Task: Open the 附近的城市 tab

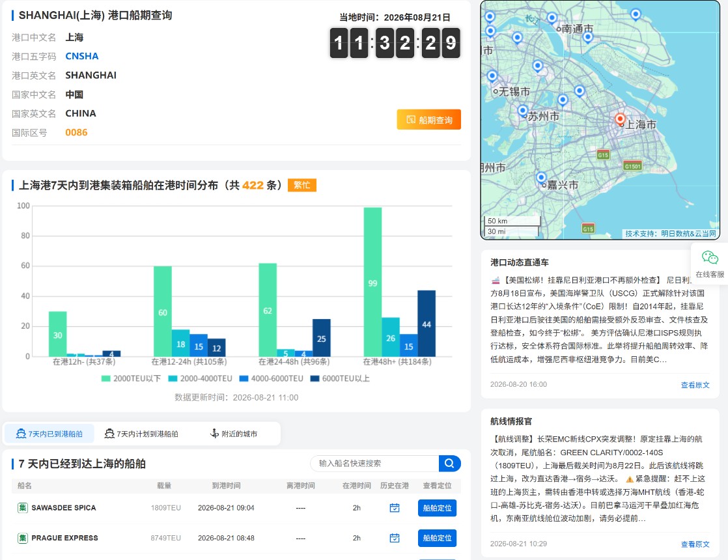Action: tap(234, 434)
